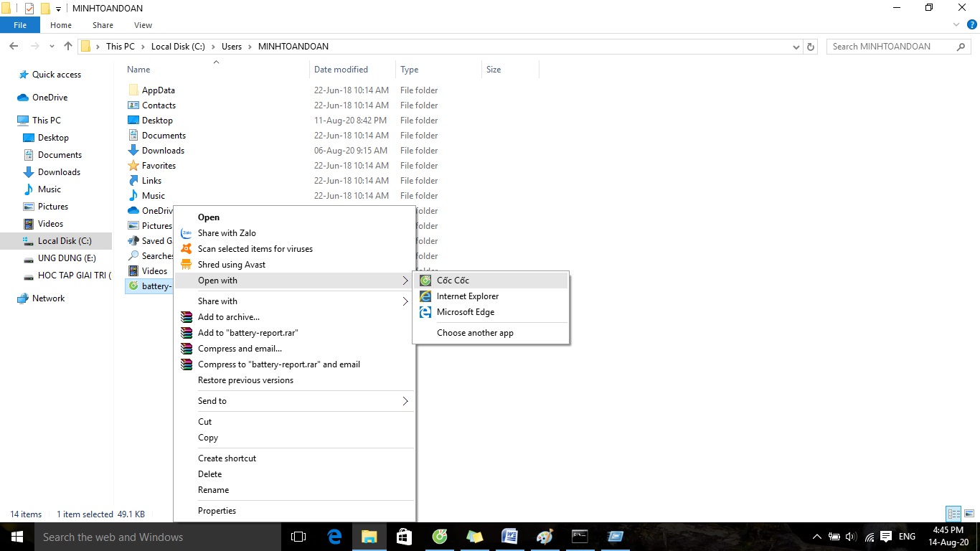Open the View ribbon tab
This screenshot has height=551, width=980.
pos(143,25)
